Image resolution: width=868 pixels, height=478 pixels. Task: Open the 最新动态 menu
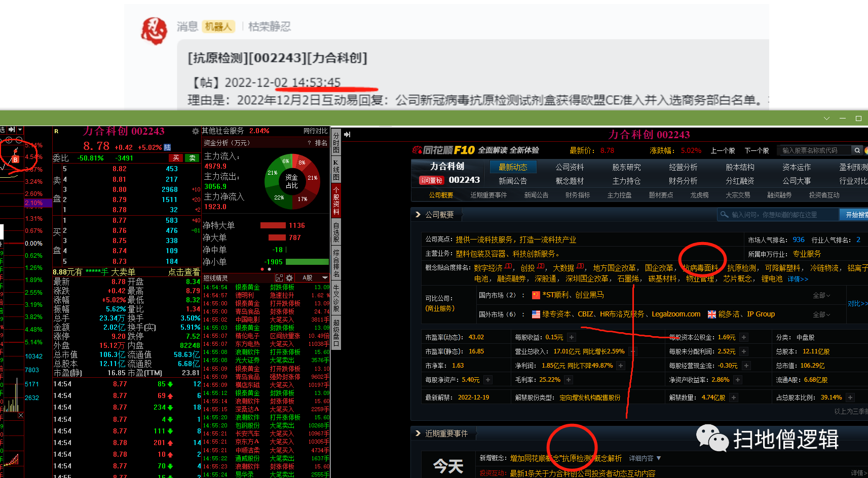(x=513, y=167)
